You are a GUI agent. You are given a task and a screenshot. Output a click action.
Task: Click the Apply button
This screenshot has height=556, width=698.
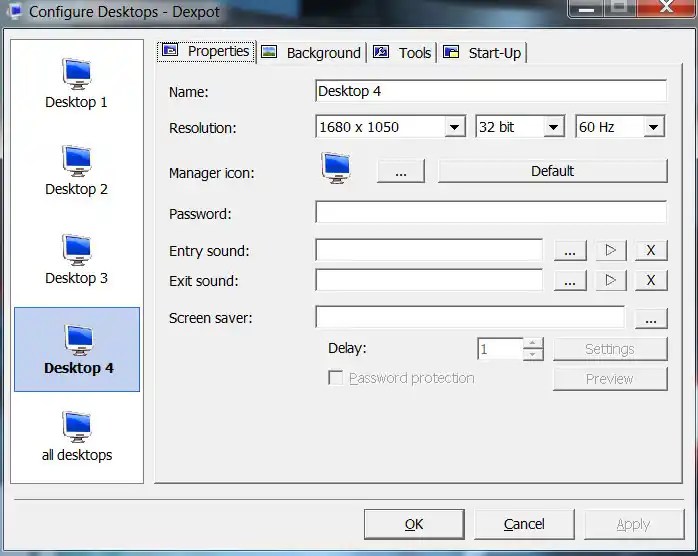pos(634,524)
